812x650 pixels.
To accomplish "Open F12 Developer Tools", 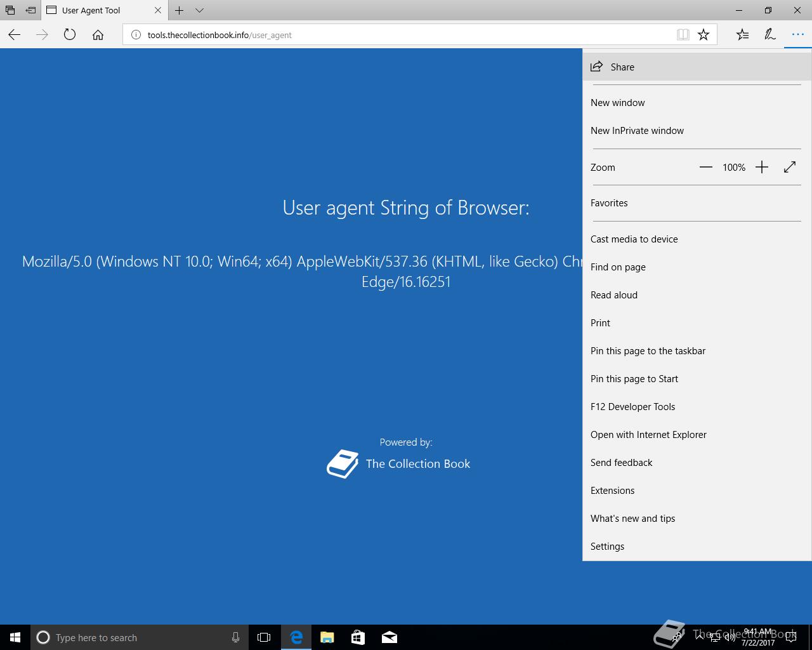I will [697, 406].
